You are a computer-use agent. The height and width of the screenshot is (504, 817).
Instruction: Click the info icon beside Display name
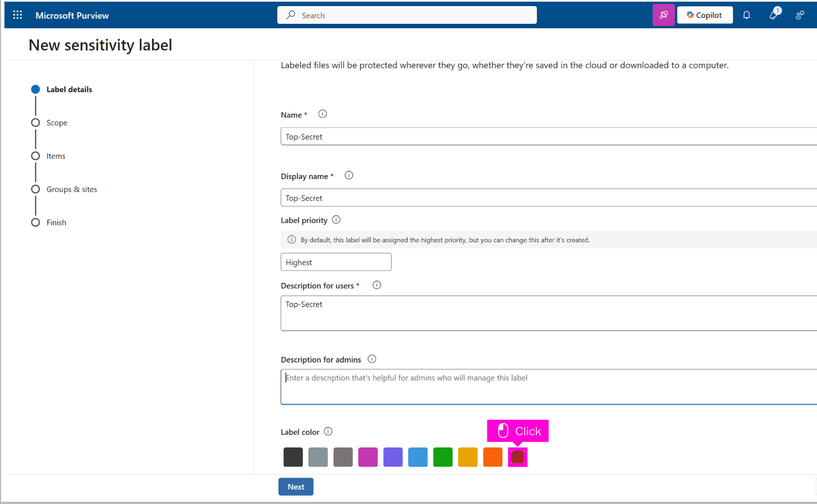click(x=349, y=175)
